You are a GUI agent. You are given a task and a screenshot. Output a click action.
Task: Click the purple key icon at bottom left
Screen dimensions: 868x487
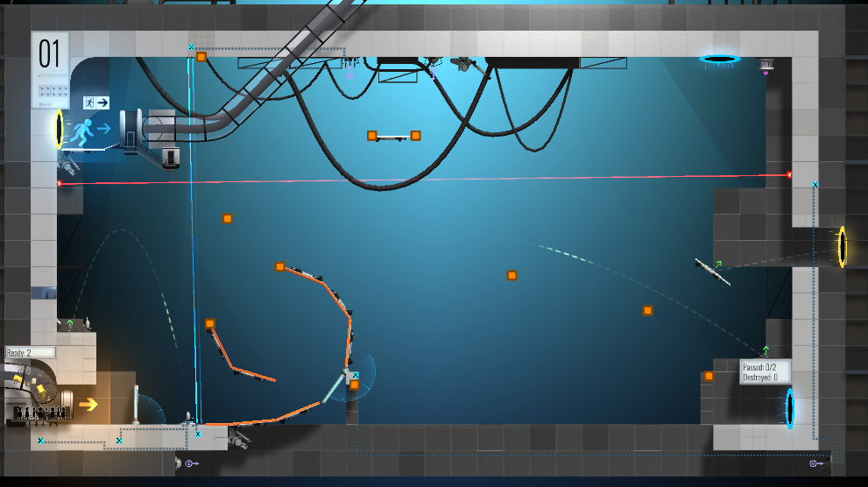coord(192,463)
